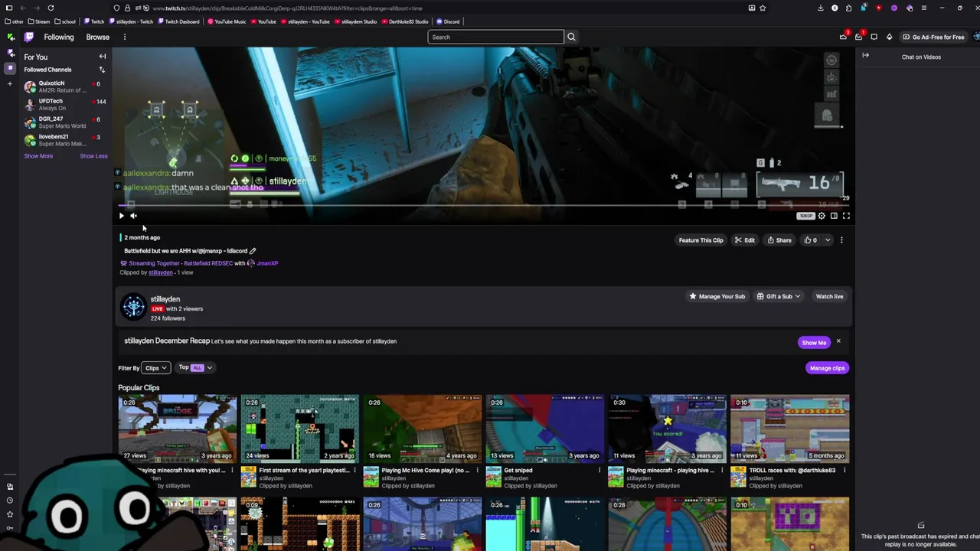Open the Twitch Dasboard bookmark

pos(179,21)
